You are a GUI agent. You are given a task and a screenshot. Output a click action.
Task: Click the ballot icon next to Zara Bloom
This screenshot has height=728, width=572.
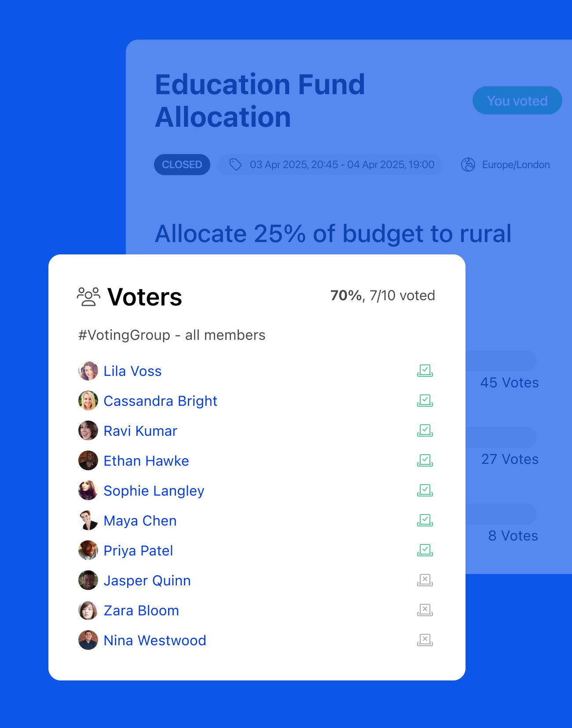[425, 610]
